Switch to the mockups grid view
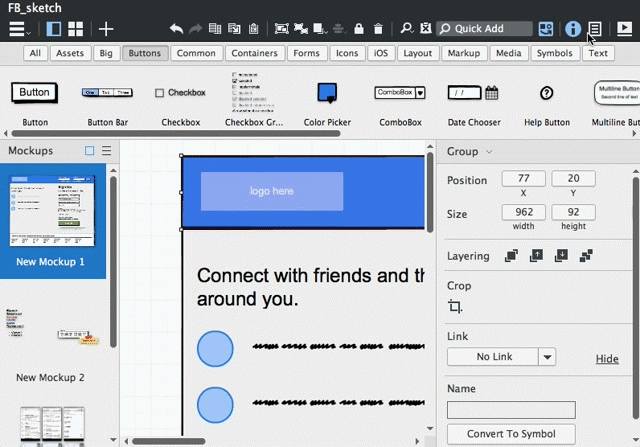 click(x=76, y=29)
